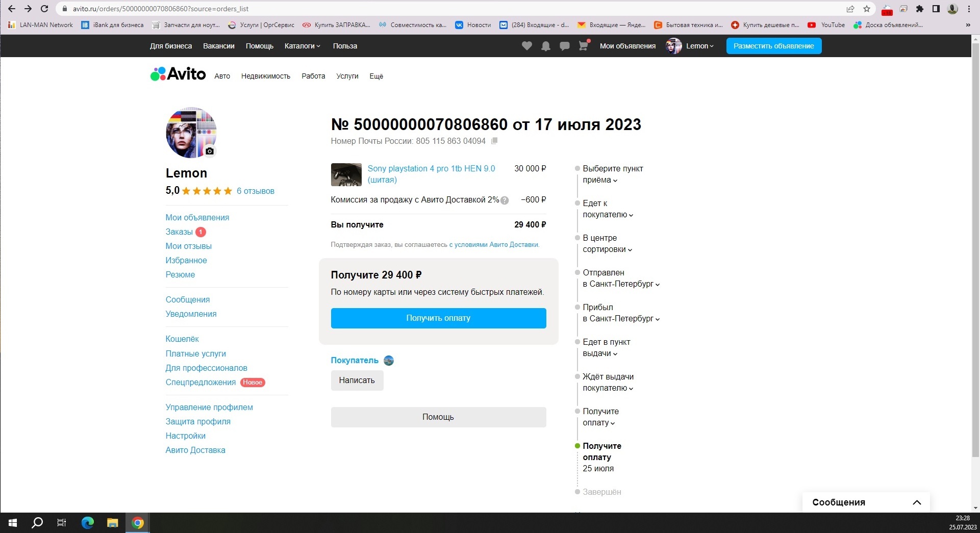The image size is (980, 533).
Task: Expand the Каталоги dropdown
Action: pyautogui.click(x=303, y=46)
